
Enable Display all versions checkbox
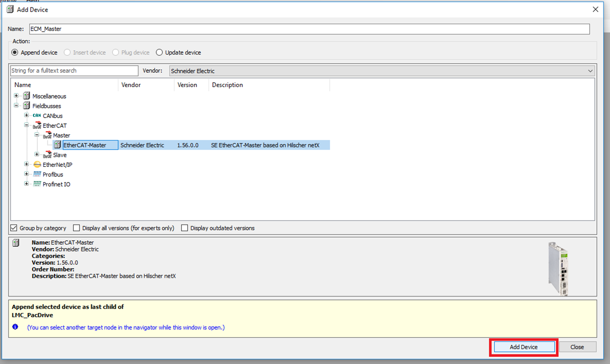click(x=77, y=228)
